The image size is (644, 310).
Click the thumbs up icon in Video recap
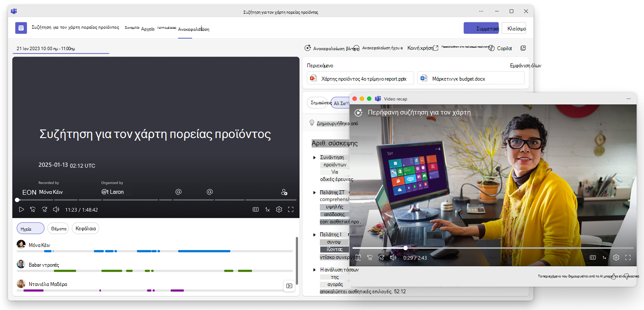tap(614, 276)
